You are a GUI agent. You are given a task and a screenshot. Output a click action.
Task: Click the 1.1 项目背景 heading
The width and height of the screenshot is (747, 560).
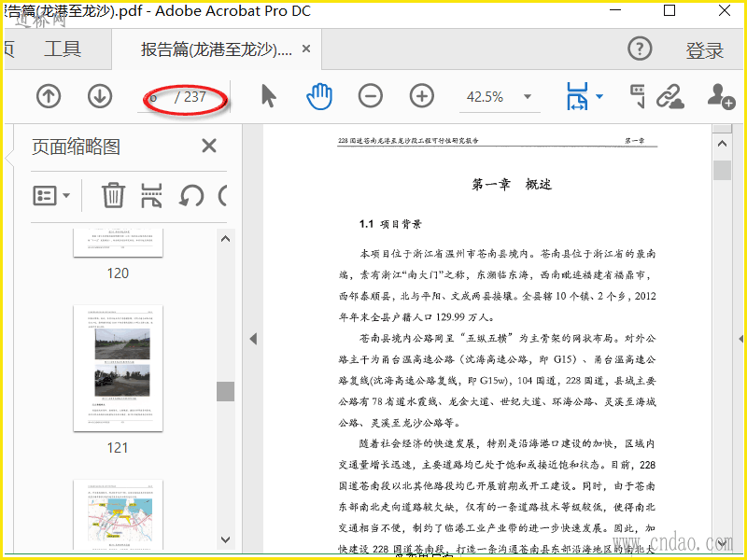390,224
